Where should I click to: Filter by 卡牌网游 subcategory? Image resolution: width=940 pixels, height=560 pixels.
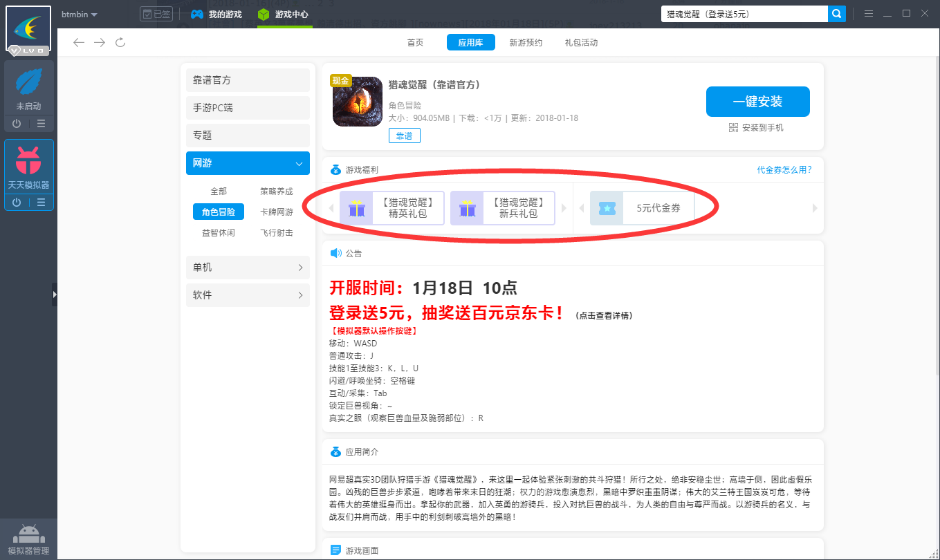click(277, 212)
